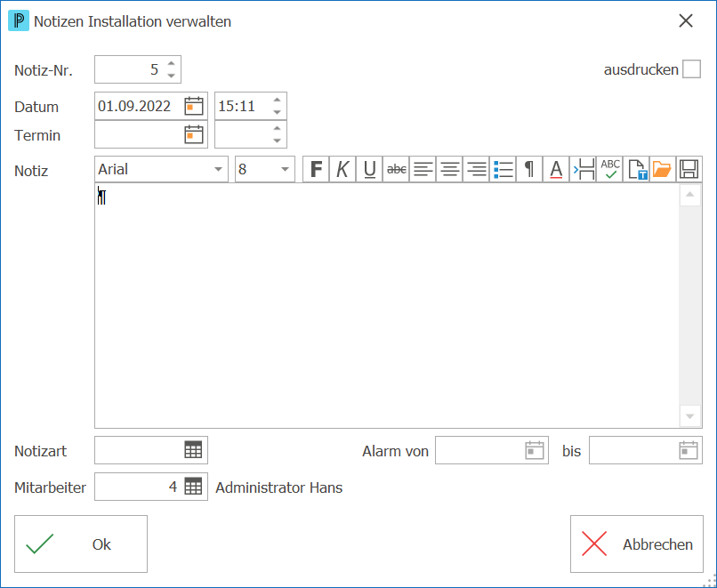Image resolution: width=717 pixels, height=588 pixels.
Task: Click the Palette app icon in title bar
Action: (19, 21)
